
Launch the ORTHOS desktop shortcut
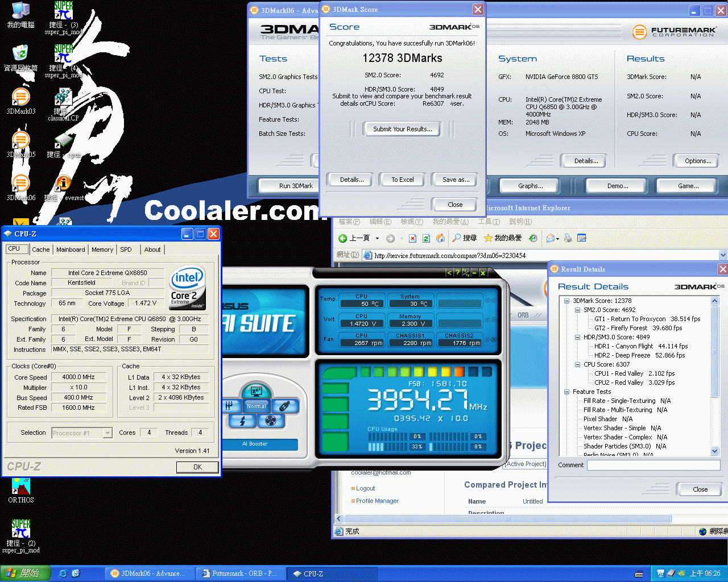point(21,491)
